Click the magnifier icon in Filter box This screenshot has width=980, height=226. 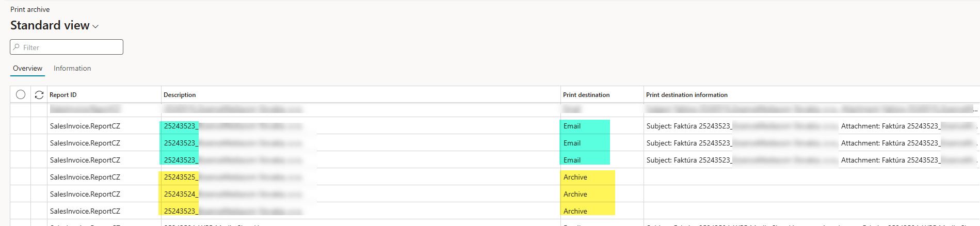[17, 47]
